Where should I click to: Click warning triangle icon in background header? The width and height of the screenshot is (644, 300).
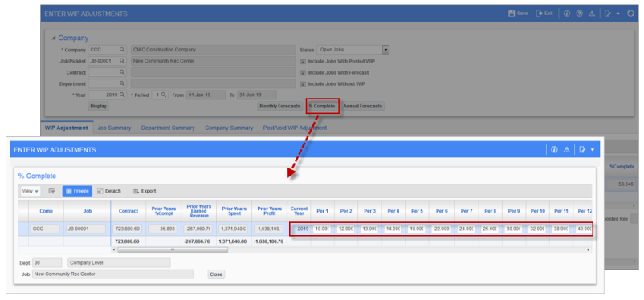pyautogui.click(x=592, y=14)
